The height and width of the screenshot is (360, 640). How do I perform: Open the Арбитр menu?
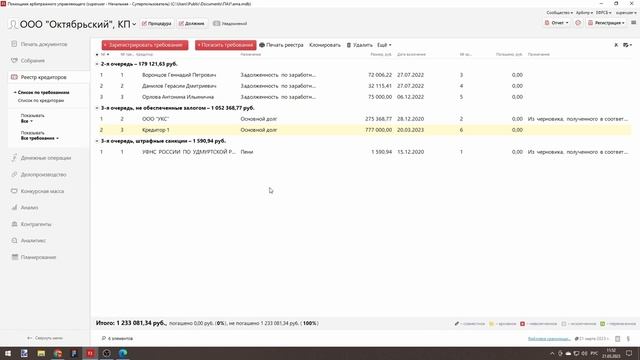coord(584,13)
